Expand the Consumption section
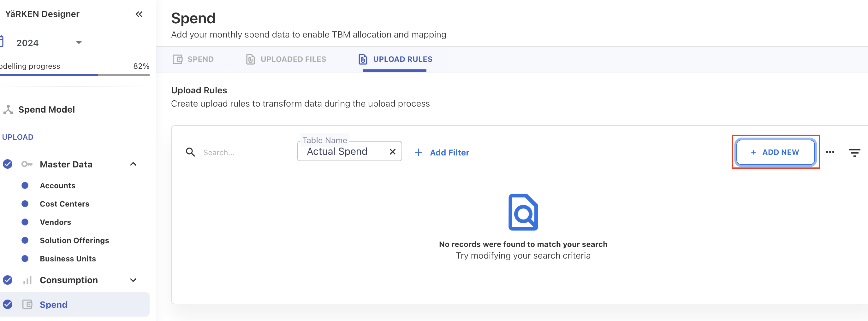868x321 pixels. click(x=133, y=280)
